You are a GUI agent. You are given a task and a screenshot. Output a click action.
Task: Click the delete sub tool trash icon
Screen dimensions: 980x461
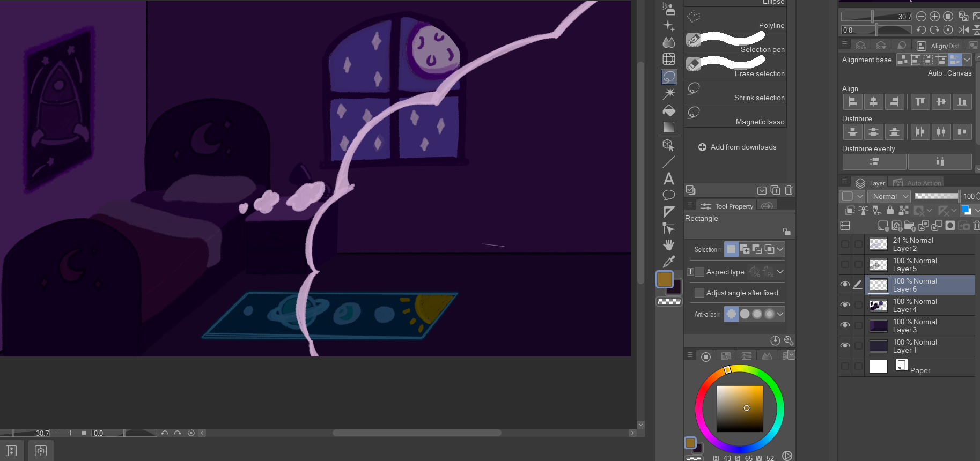point(789,190)
